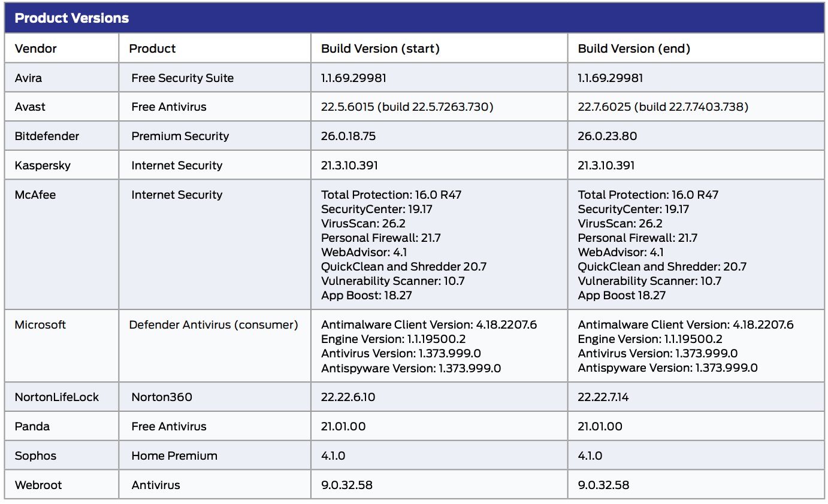Image resolution: width=828 pixels, height=504 pixels.
Task: Click the Product Versions table title
Action: coord(72,18)
